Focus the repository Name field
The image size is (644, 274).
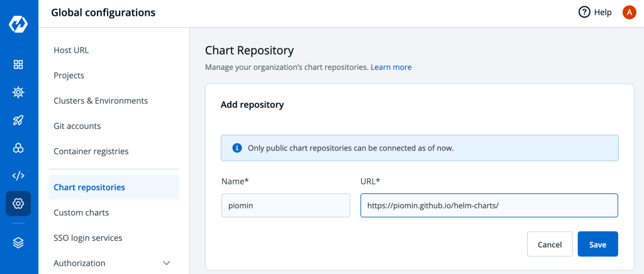[x=286, y=205]
